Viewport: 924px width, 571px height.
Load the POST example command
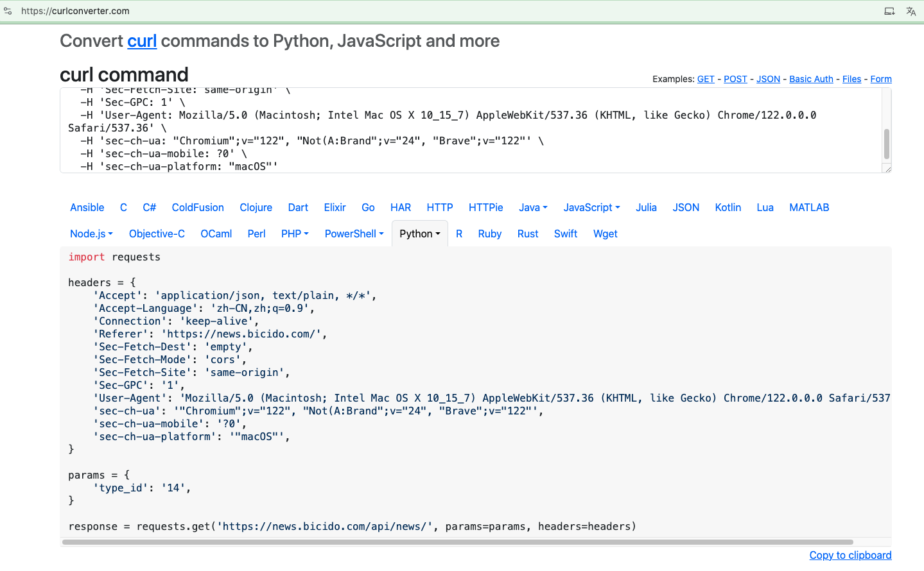pos(735,79)
